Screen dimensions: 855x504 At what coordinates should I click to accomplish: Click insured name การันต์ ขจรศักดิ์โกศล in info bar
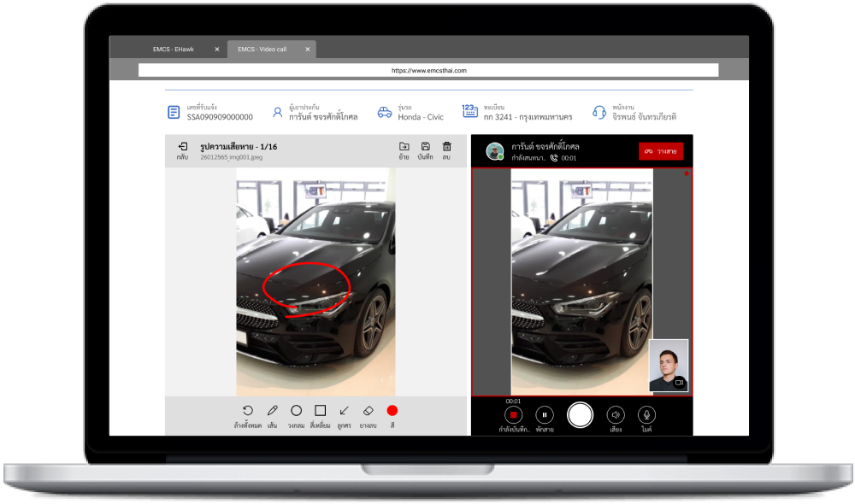pos(323,117)
